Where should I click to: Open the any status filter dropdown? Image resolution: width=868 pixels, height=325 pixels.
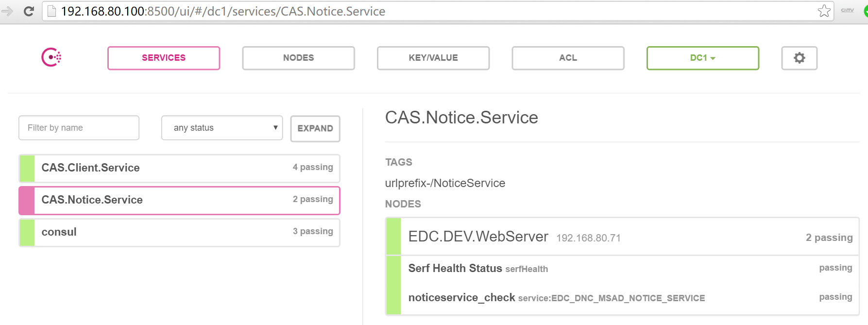tap(222, 128)
